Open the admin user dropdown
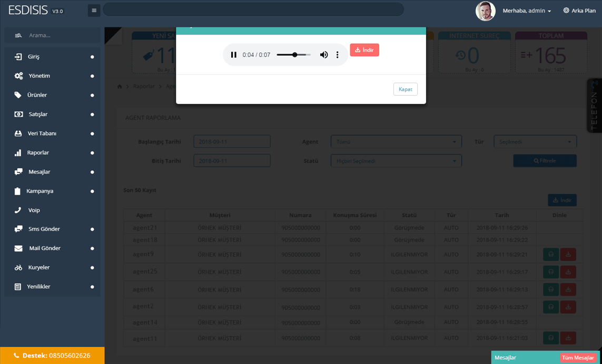The image size is (602, 364). 527,11
